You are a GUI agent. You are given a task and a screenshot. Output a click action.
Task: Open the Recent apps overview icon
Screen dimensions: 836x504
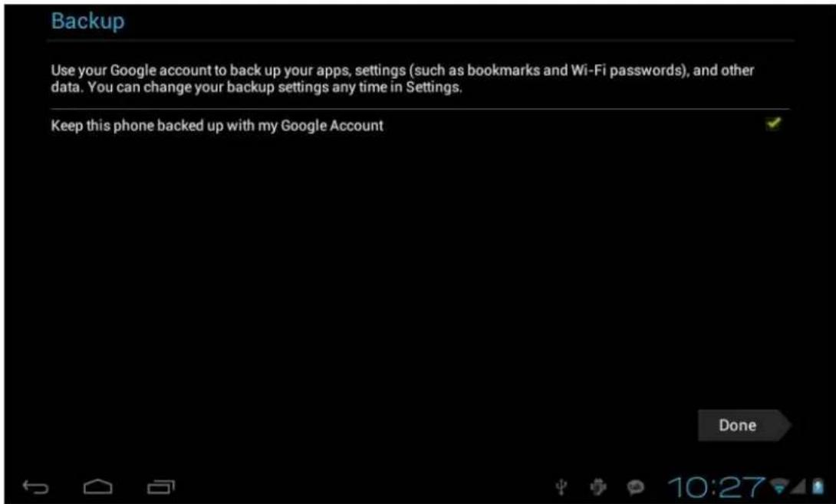[x=160, y=486]
